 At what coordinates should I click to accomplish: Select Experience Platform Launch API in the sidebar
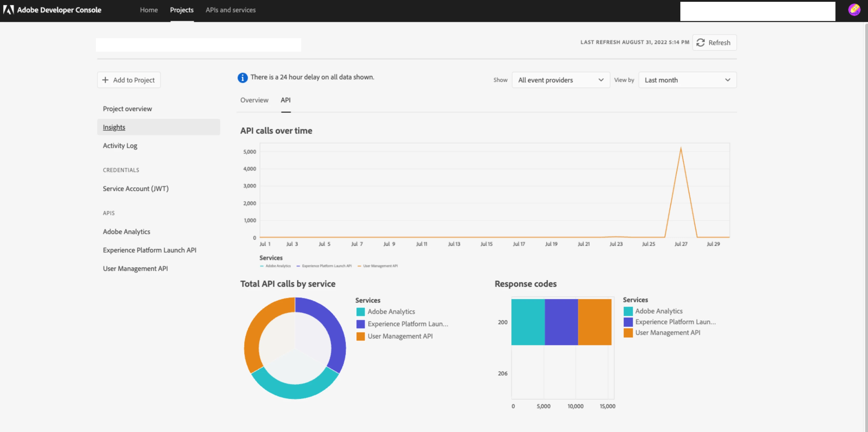click(x=149, y=250)
